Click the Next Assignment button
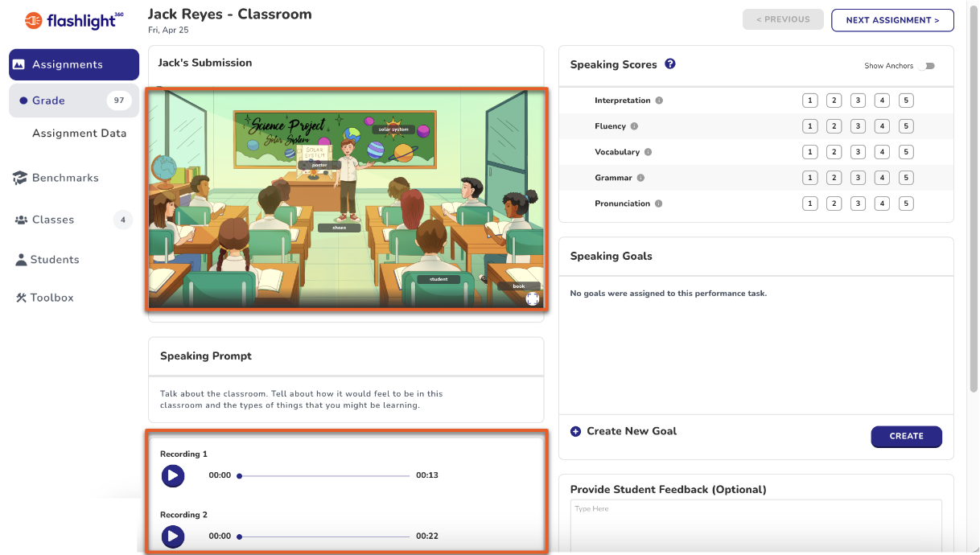Viewport: 980px width, 555px height. pos(892,20)
